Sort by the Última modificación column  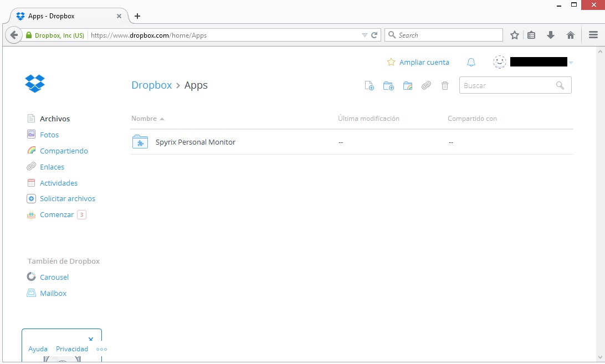click(368, 119)
